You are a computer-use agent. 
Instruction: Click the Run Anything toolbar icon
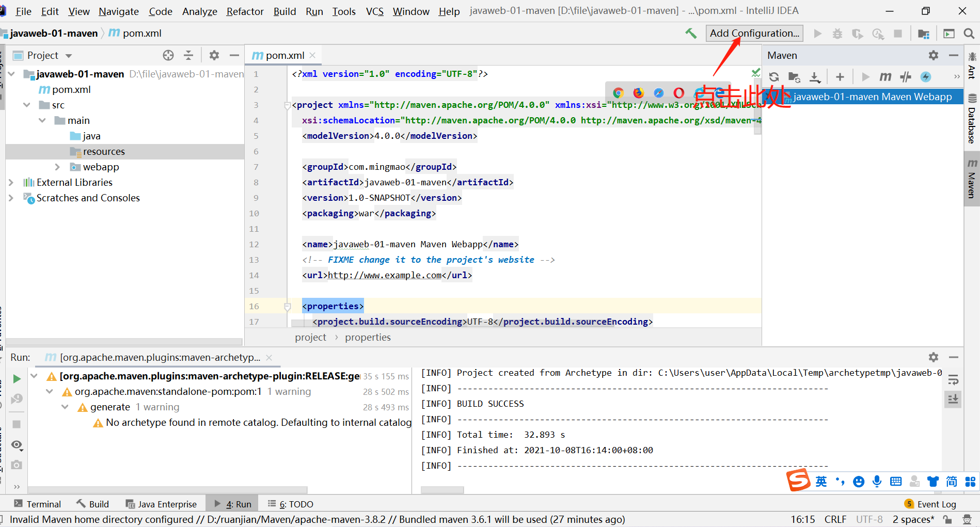pyautogui.click(x=949, y=34)
